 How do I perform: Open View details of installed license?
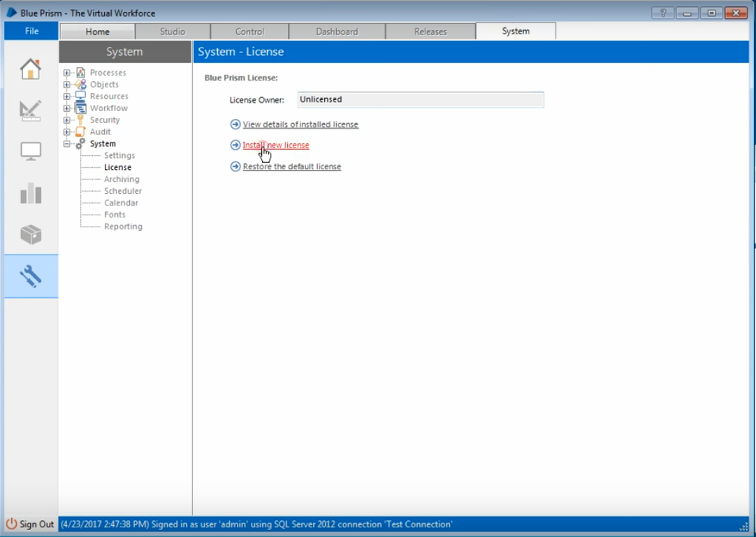coord(300,124)
